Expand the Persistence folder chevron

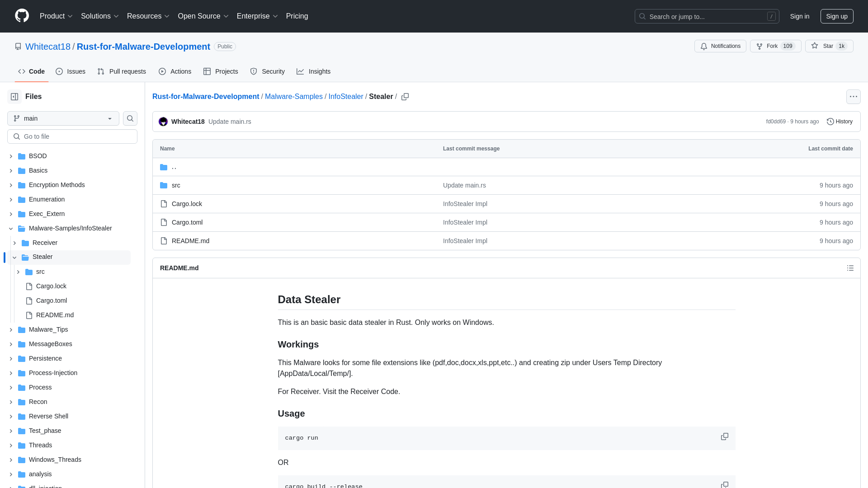click(11, 359)
